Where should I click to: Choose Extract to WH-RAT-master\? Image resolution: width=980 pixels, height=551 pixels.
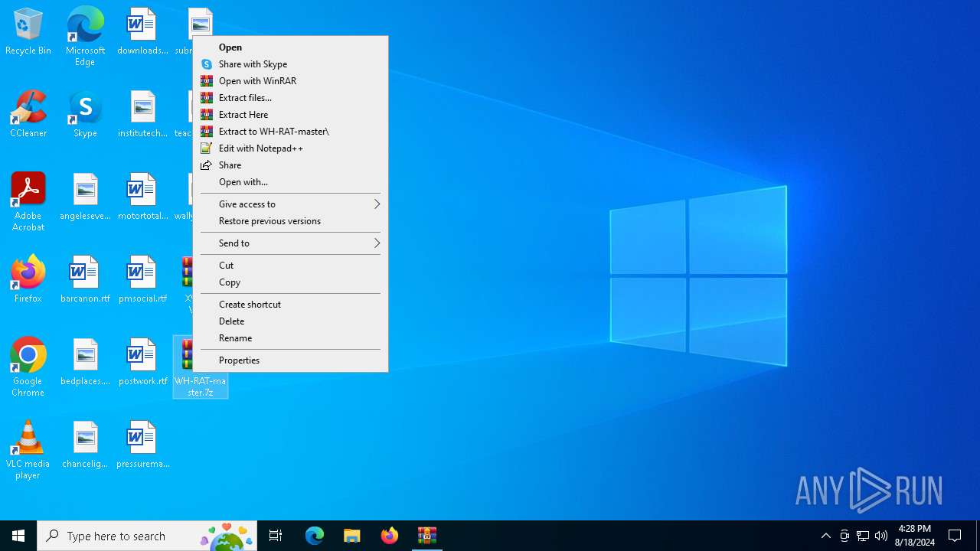tap(290, 132)
